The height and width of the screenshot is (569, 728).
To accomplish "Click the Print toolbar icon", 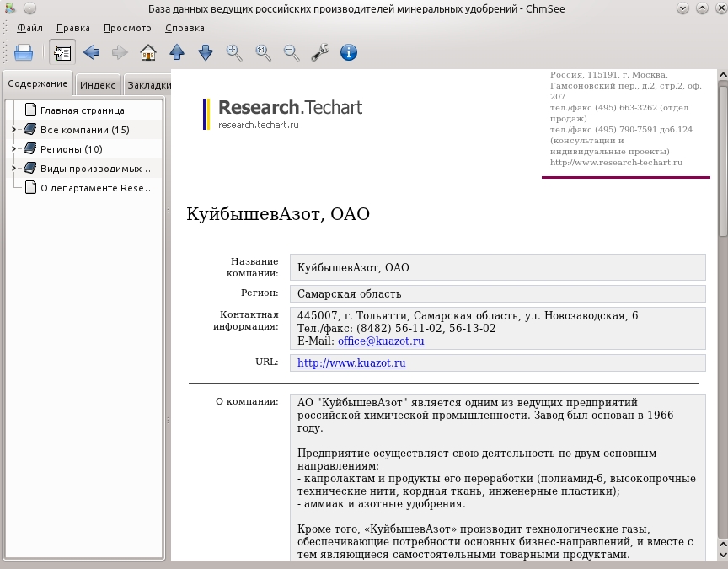I will click(x=24, y=52).
